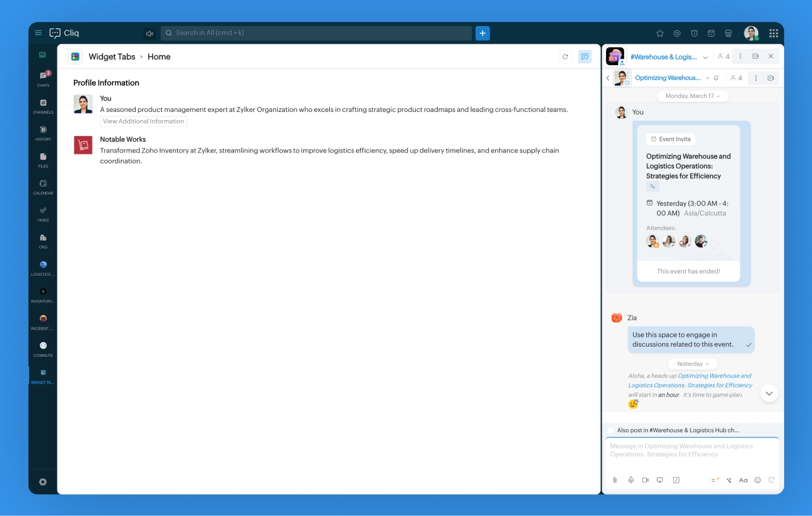Viewport: 812px width, 516px height.
Task: Open channel more options three dots
Action: pos(740,56)
